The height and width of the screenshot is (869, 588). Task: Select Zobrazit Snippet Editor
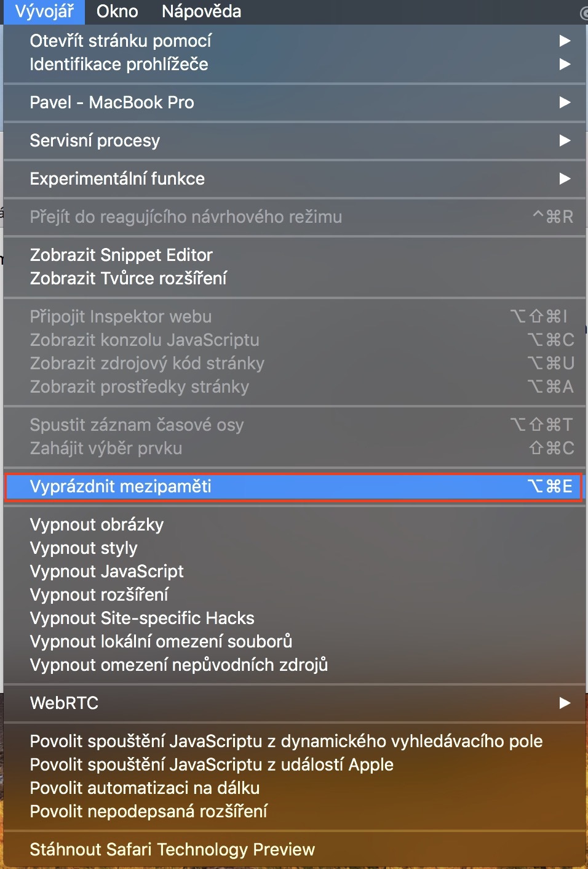coord(121,255)
